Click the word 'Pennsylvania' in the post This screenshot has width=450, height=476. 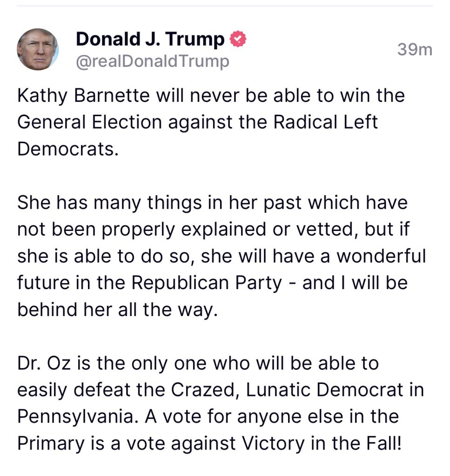[76, 416]
